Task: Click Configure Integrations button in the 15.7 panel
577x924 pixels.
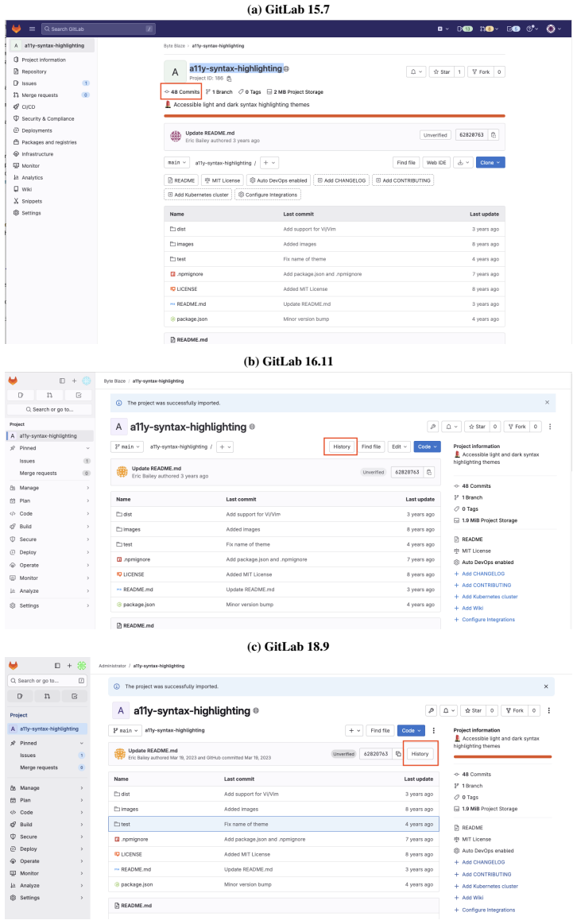Action: pyautogui.click(x=268, y=195)
